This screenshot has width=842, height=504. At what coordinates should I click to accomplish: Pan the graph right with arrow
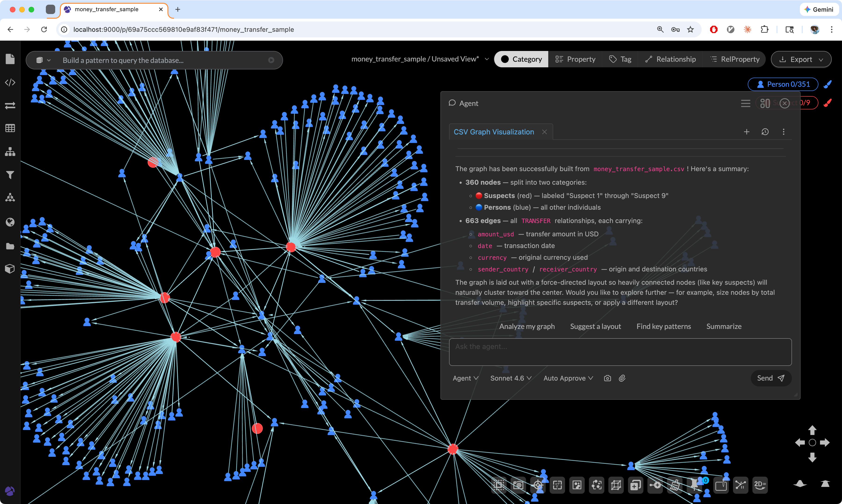(825, 443)
